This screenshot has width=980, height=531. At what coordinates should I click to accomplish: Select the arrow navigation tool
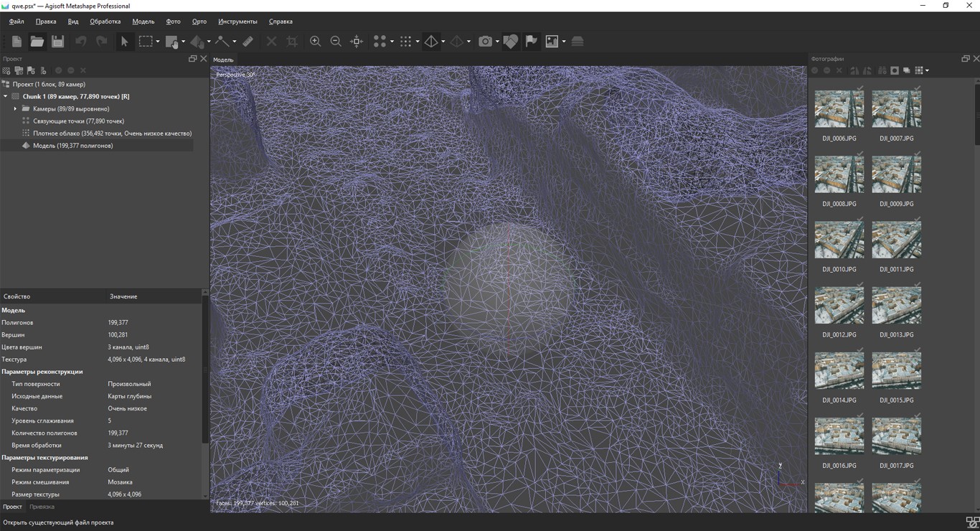tap(124, 42)
